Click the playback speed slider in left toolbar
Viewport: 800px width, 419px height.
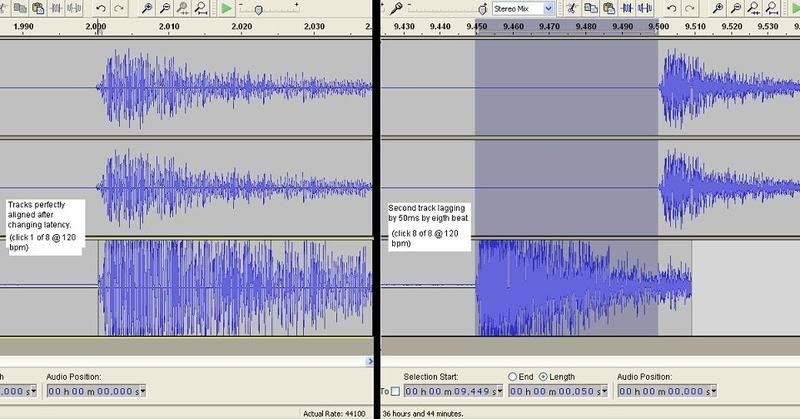[x=258, y=8]
